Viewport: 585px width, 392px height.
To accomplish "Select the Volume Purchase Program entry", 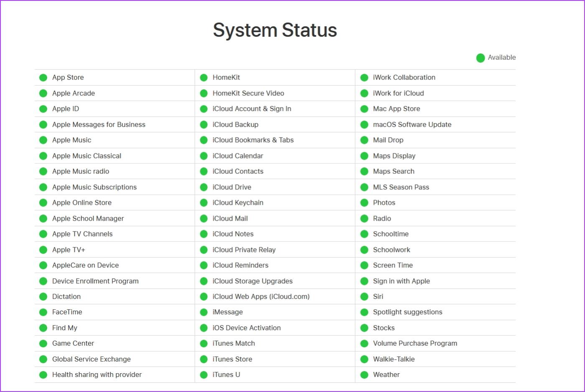I will [415, 344].
